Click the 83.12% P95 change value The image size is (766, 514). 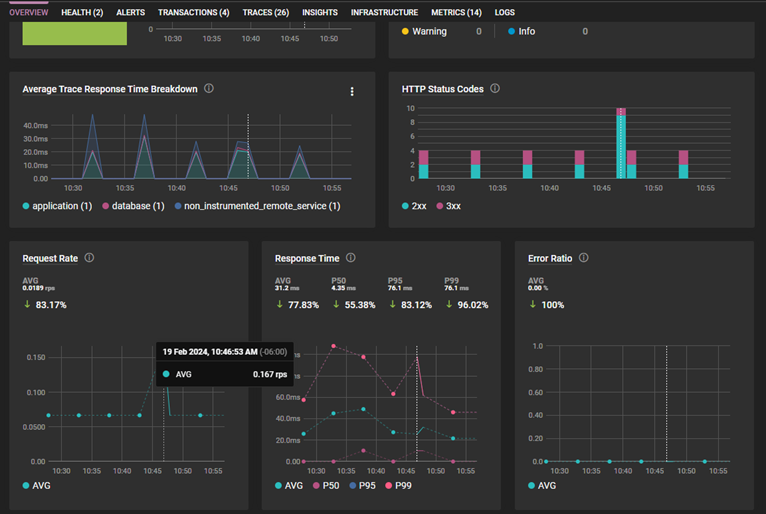click(416, 305)
